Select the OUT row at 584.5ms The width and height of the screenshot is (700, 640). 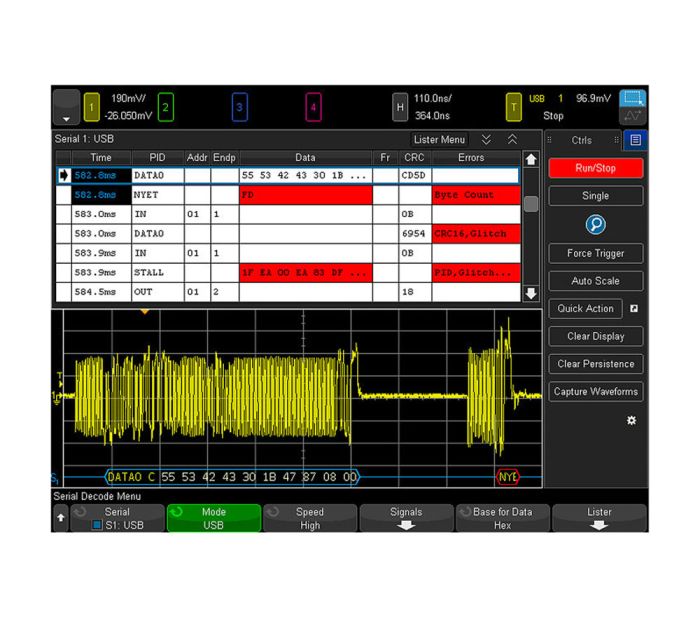point(288,292)
